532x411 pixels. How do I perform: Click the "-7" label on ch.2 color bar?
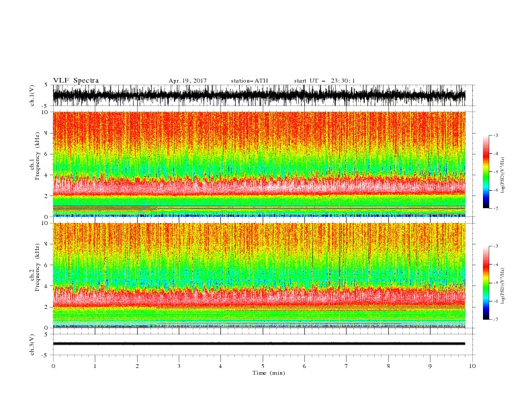click(x=495, y=320)
